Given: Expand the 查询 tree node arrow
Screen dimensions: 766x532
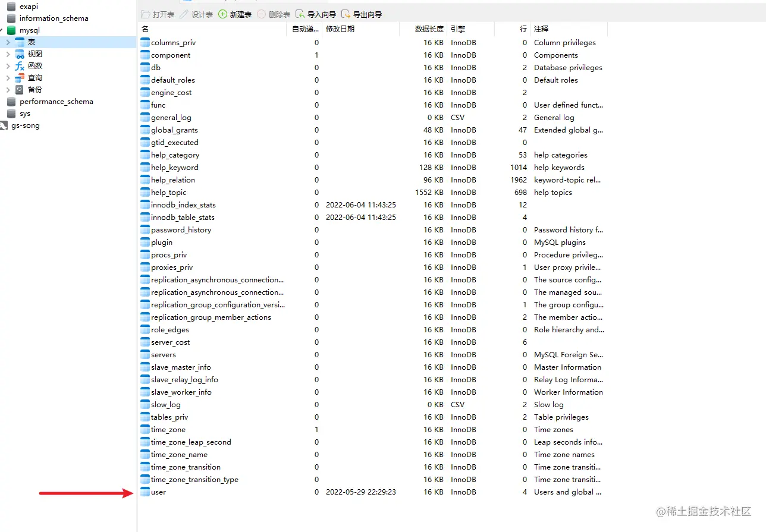Looking at the screenshot, I should 8,77.
